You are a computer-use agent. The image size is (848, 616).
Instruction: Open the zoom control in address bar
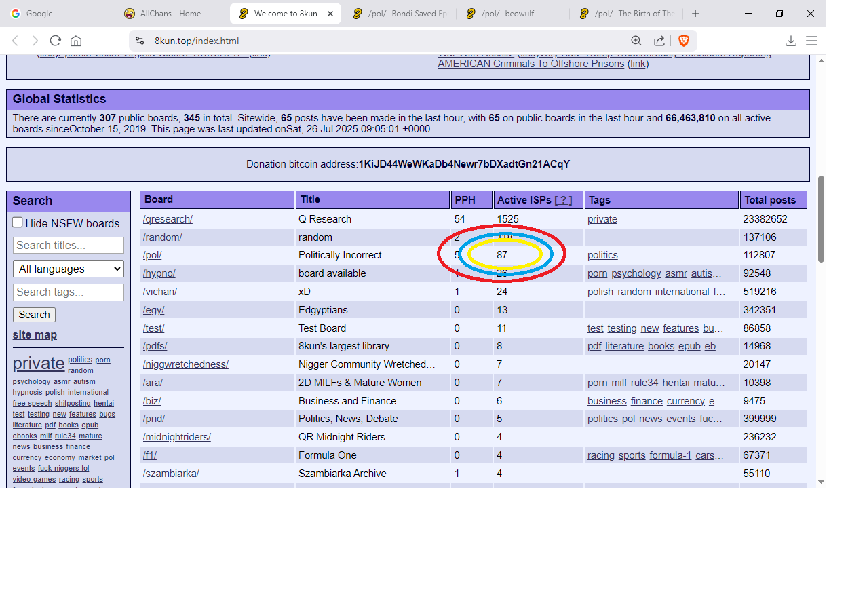click(636, 41)
